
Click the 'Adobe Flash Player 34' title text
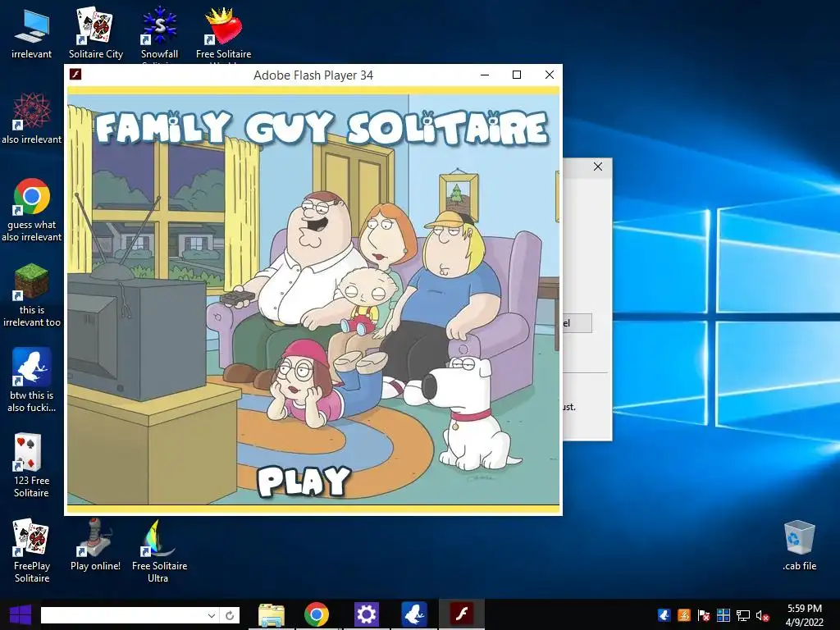[x=313, y=75]
